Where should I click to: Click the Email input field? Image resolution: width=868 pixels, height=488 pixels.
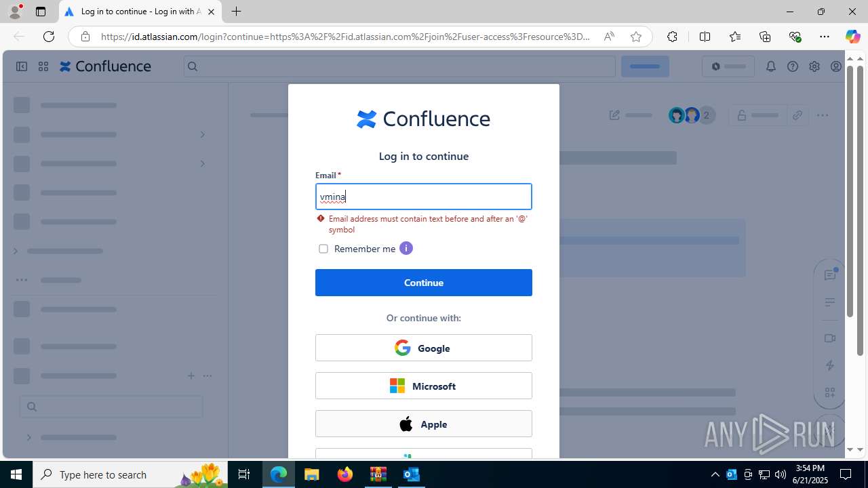424,197
